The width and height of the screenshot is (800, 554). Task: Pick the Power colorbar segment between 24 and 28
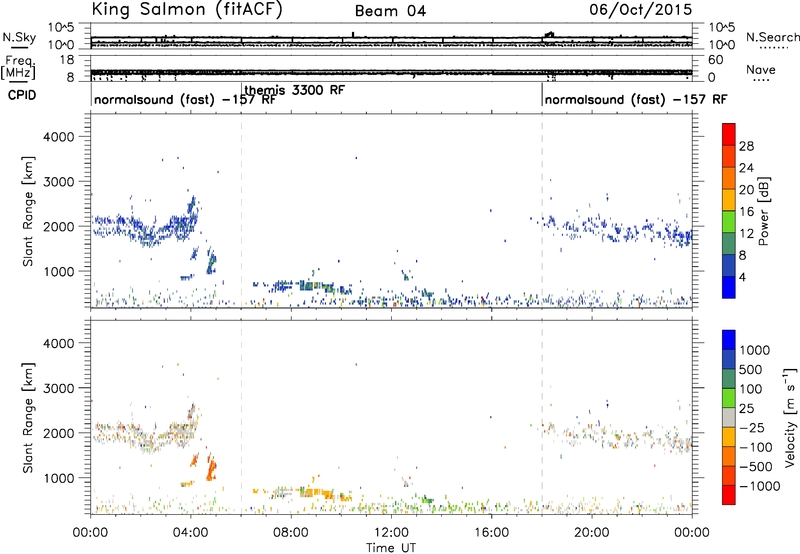[x=729, y=156]
